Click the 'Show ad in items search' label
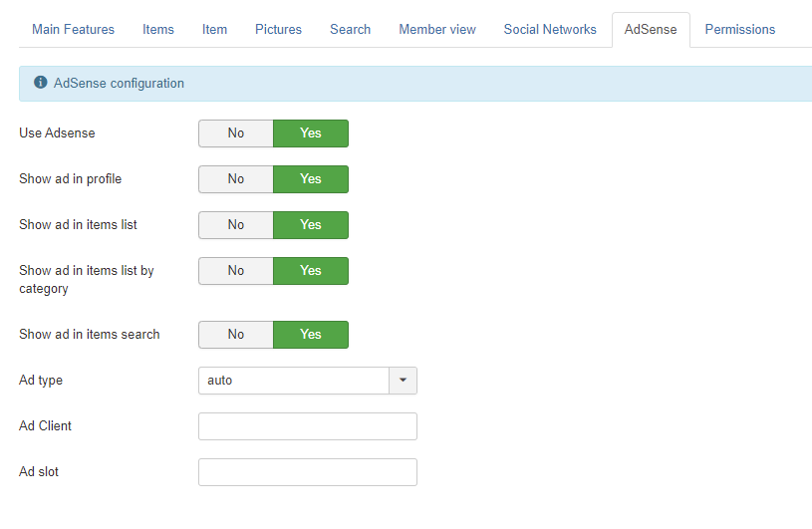Image resolution: width=812 pixels, height=529 pixels. coord(90,335)
